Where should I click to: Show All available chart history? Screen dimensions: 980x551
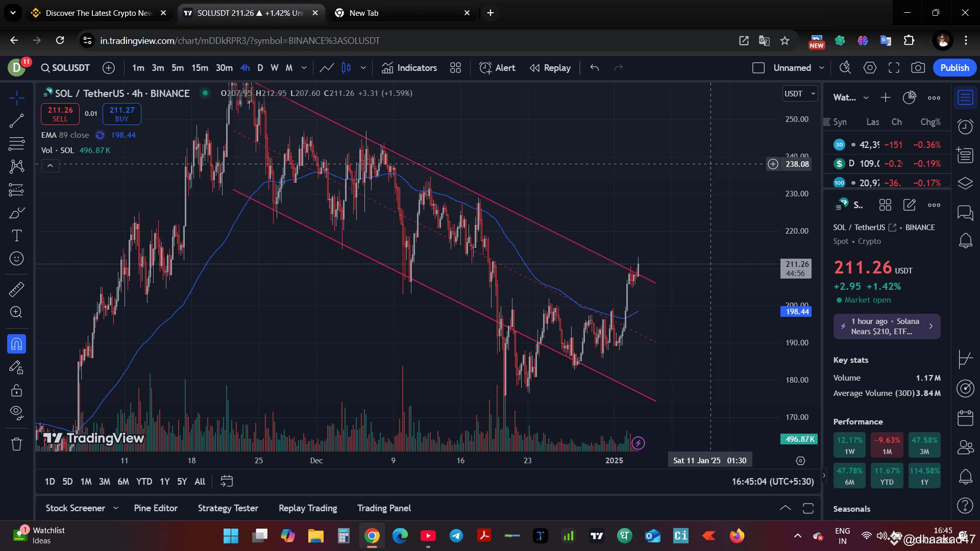[200, 482]
